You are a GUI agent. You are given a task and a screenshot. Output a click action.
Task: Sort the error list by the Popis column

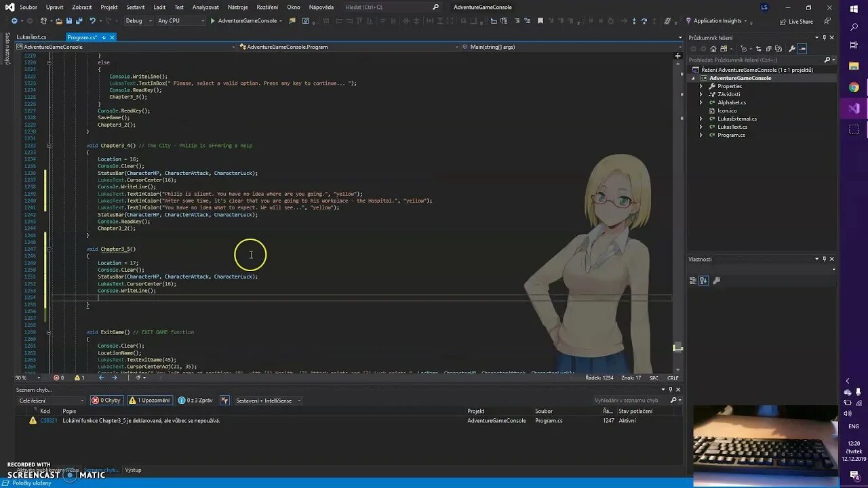point(69,411)
